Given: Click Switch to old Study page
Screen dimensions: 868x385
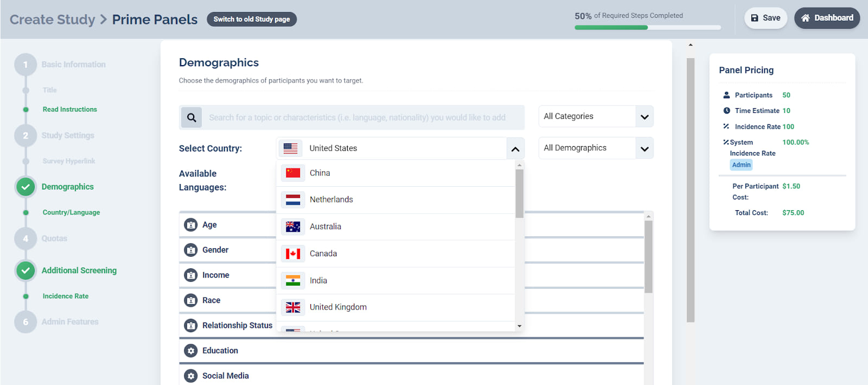Looking at the screenshot, I should (252, 20).
